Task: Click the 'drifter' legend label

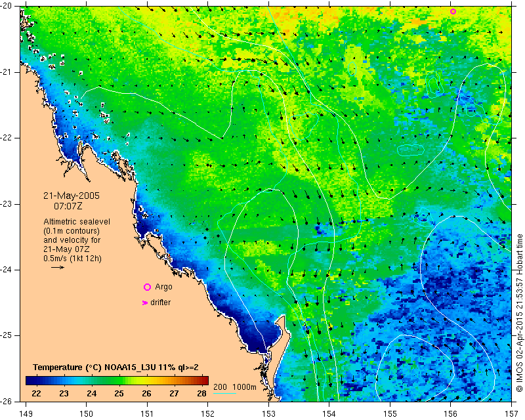Action: [160, 303]
